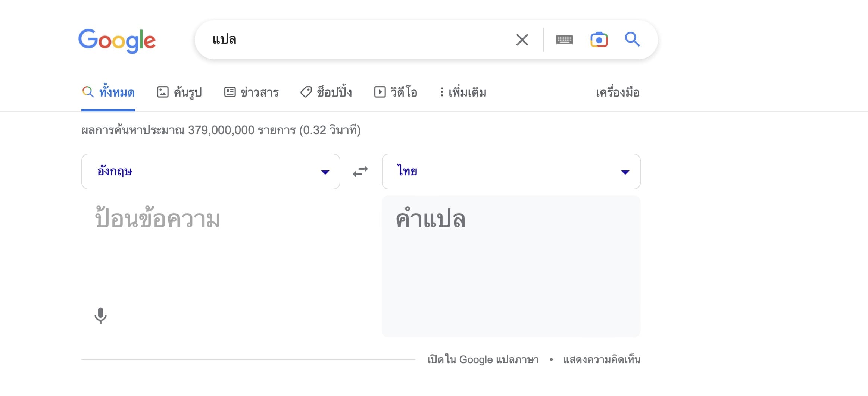This screenshot has width=868, height=396.
Task: Click the แสดงความคิดเห็น feedback link
Action: 602,359
